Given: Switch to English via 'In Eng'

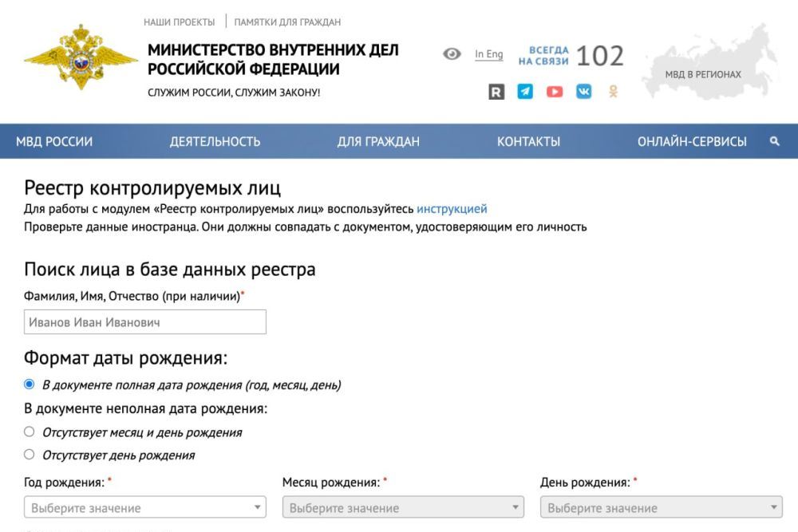Looking at the screenshot, I should tap(488, 55).
